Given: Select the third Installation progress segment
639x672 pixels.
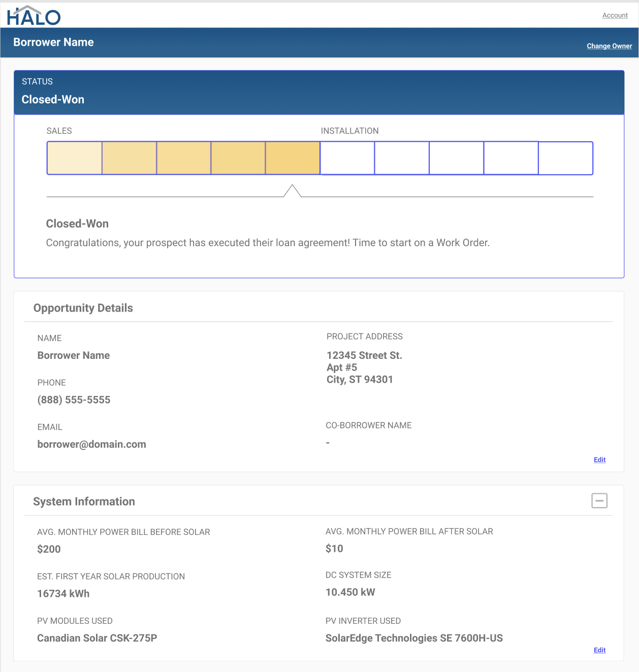Looking at the screenshot, I should (457, 158).
